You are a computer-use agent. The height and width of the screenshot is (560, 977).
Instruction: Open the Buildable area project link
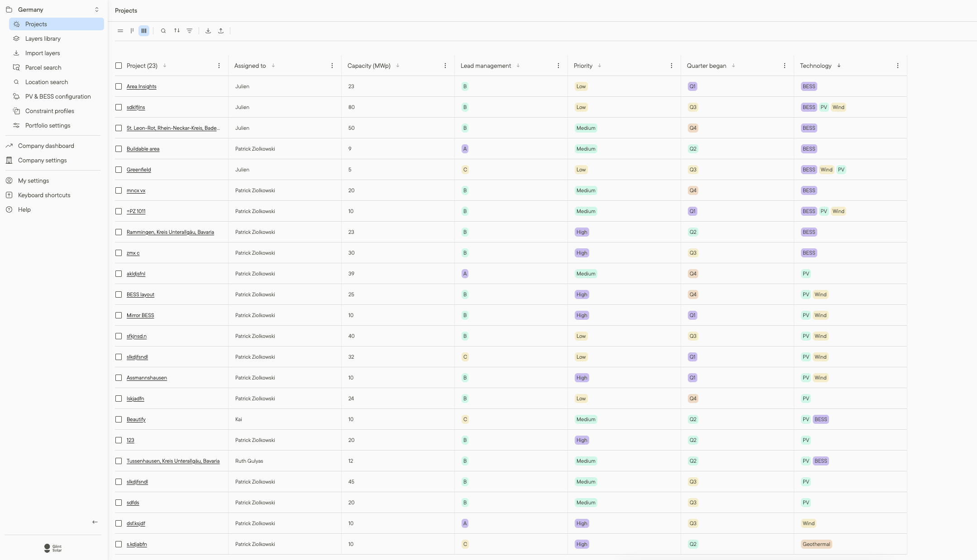click(x=143, y=149)
